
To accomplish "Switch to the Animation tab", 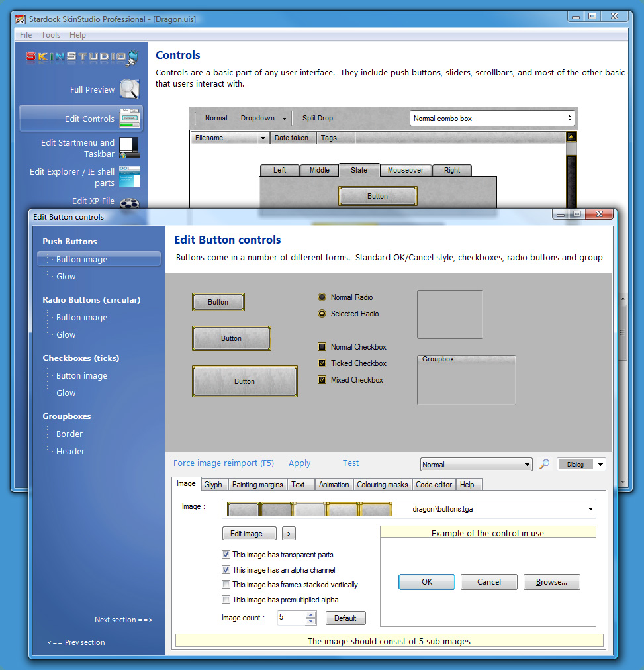I will [x=334, y=485].
